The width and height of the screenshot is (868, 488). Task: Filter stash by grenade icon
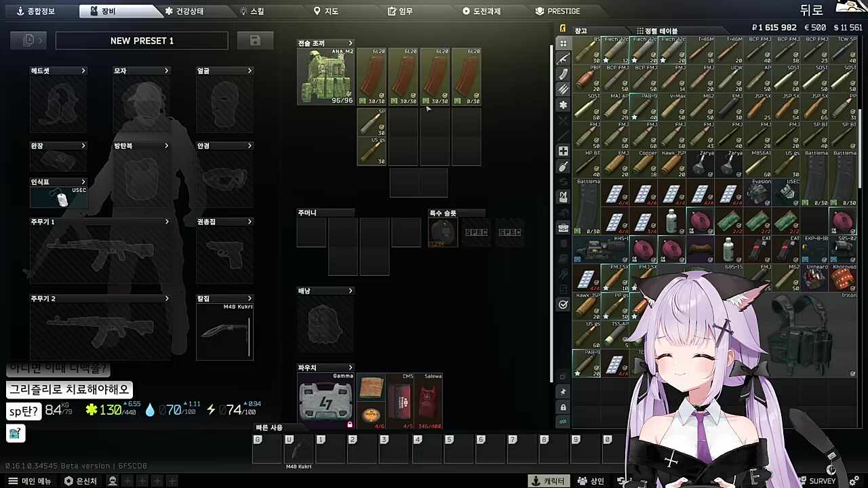point(563,167)
